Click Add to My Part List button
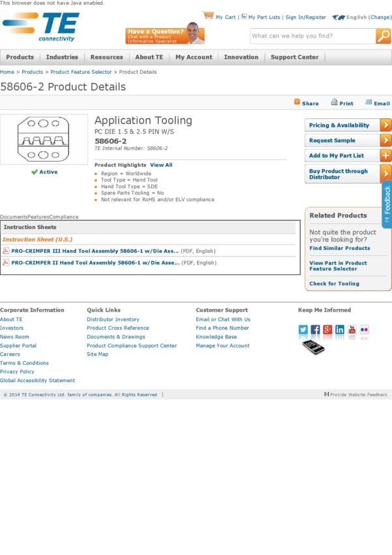This screenshot has height=555, width=392. 348,156
